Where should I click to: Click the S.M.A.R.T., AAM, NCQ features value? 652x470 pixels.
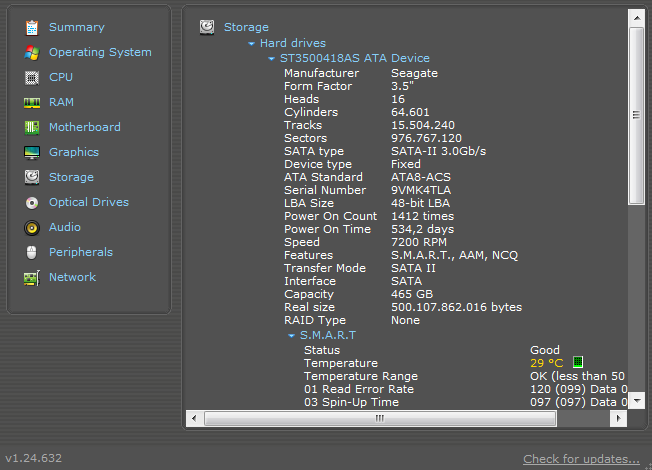(x=454, y=255)
